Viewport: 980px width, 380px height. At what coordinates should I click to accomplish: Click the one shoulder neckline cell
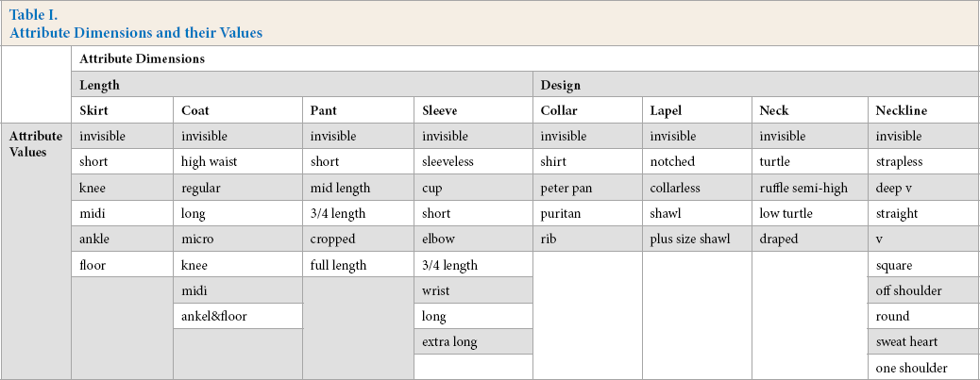(x=922, y=368)
